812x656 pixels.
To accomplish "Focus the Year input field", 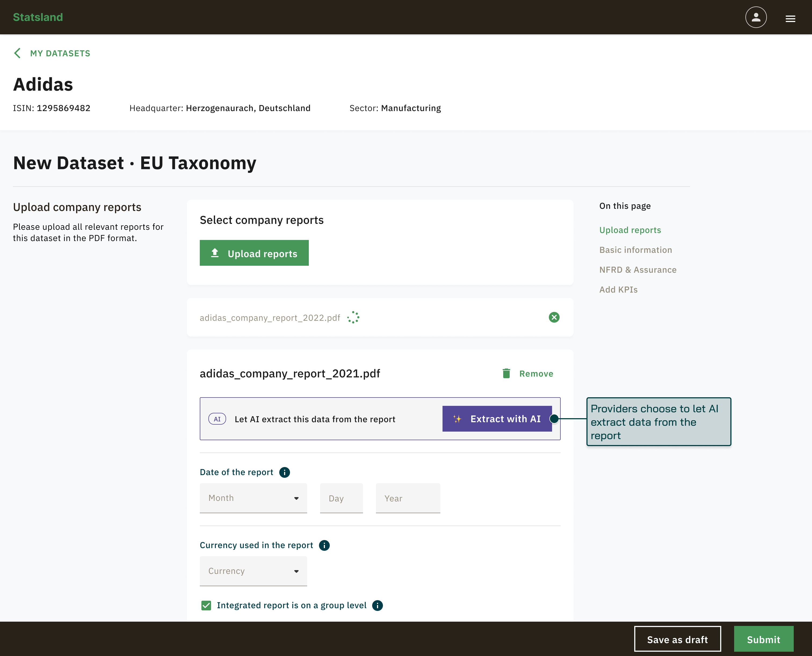I will pos(408,498).
